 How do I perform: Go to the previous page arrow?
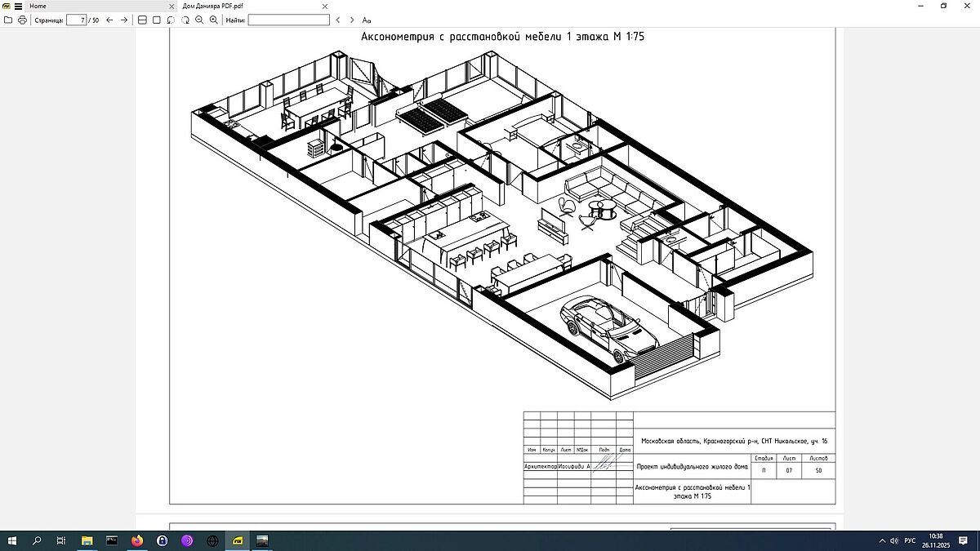click(109, 20)
